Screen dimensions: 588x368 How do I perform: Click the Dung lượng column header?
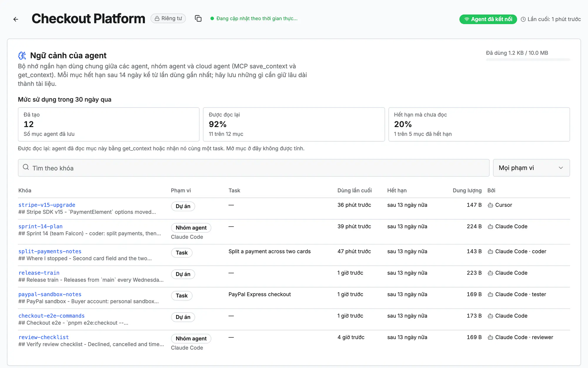(467, 190)
